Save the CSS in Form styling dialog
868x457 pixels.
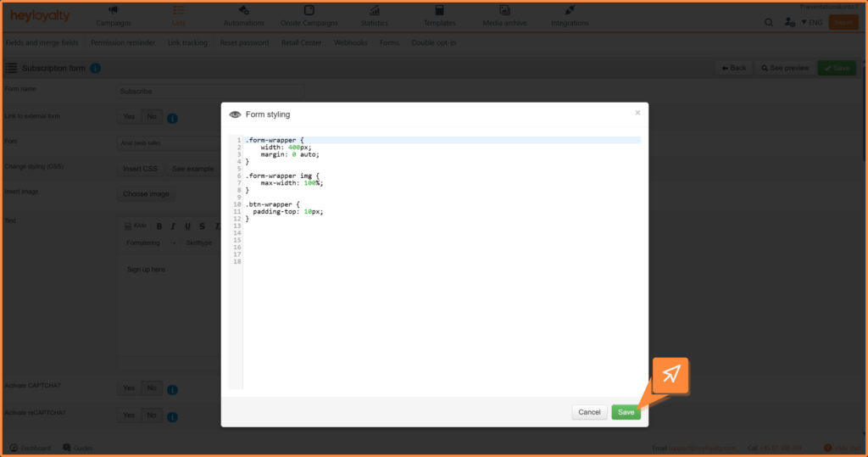(x=626, y=412)
